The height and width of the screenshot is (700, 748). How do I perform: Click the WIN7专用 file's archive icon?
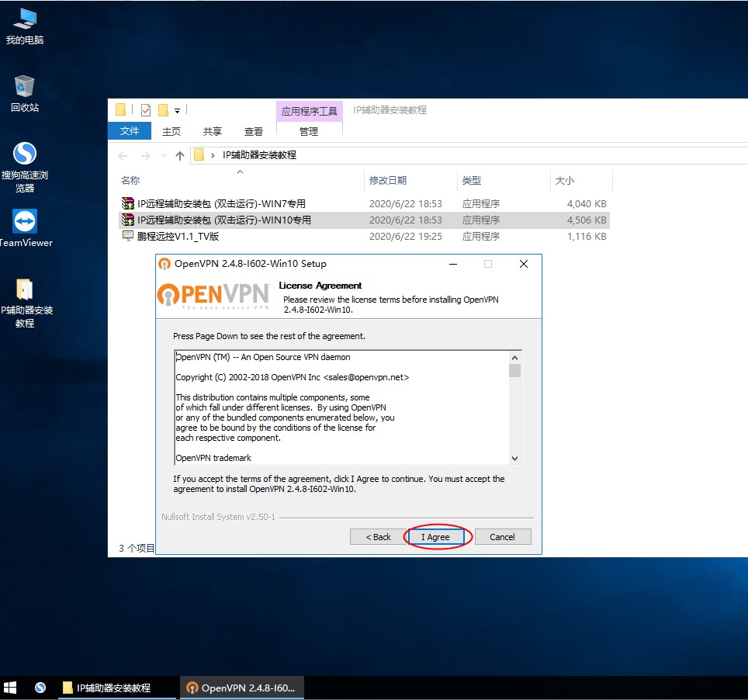coord(127,204)
